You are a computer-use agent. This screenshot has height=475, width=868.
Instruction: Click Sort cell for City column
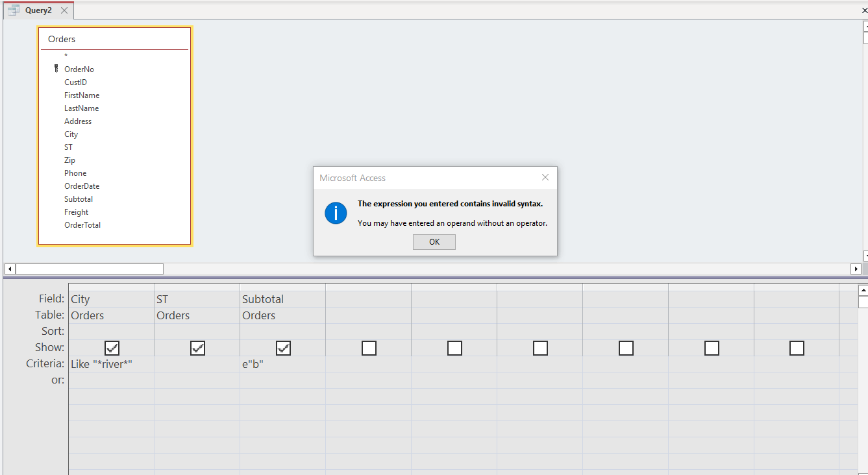click(x=111, y=332)
